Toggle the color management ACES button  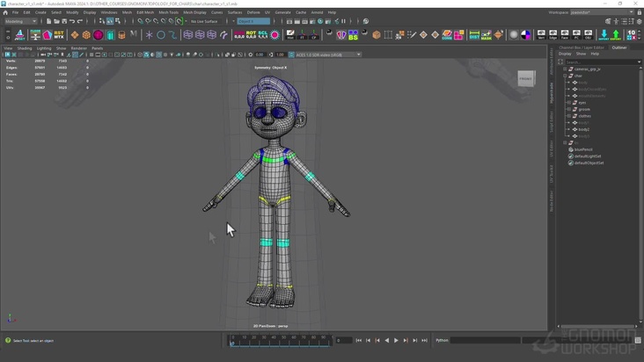coord(291,54)
